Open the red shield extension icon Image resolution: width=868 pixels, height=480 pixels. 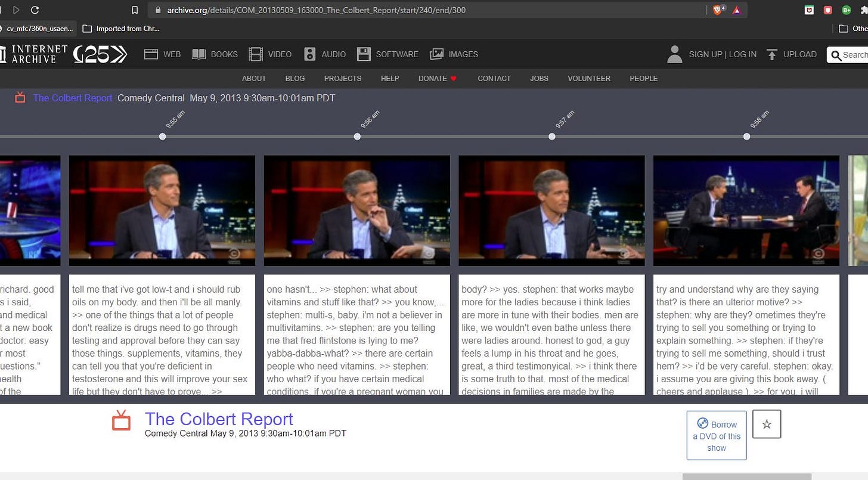point(827,10)
